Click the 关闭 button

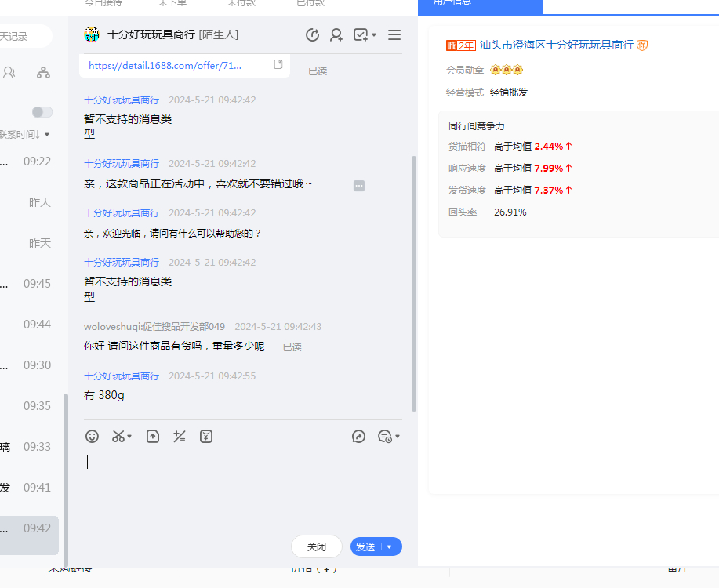tap(317, 547)
